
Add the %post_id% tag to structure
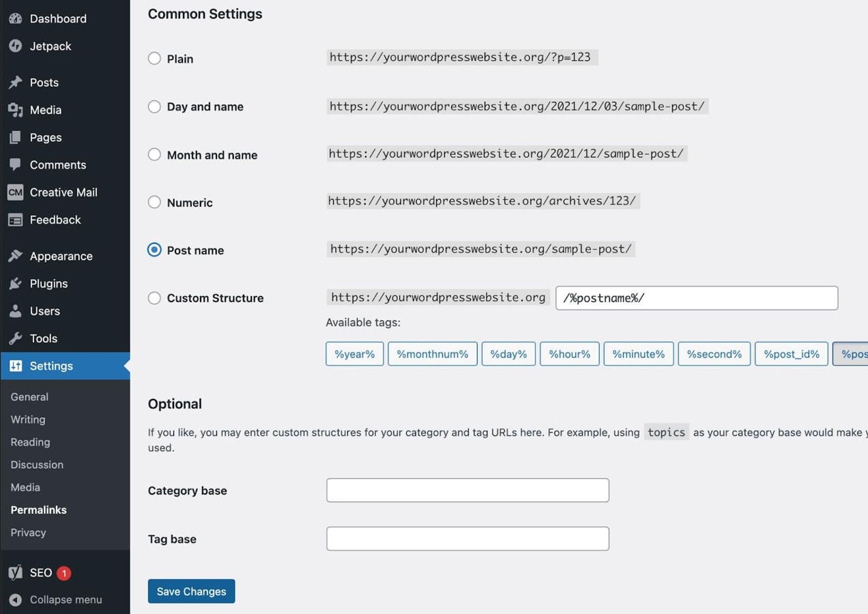coord(791,353)
